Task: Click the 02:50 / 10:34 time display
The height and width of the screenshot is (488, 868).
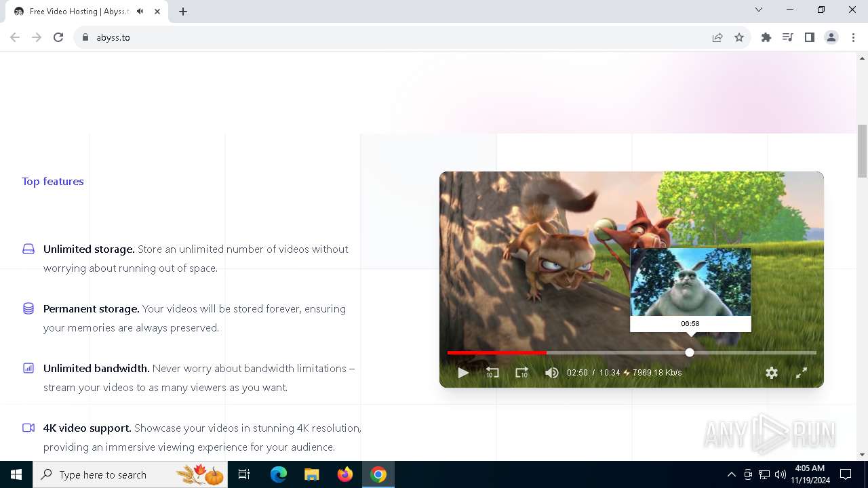Action: point(593,373)
